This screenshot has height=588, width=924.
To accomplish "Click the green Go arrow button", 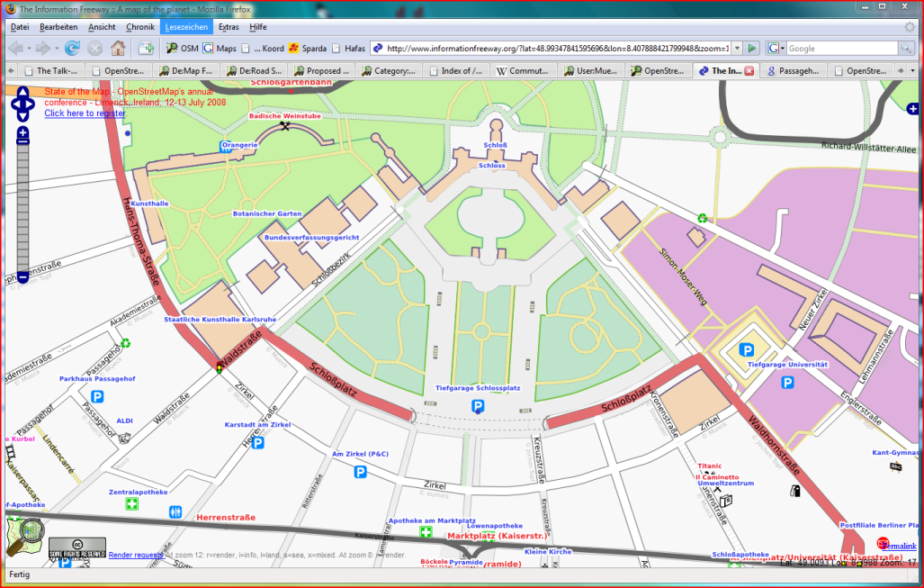I will point(751,49).
